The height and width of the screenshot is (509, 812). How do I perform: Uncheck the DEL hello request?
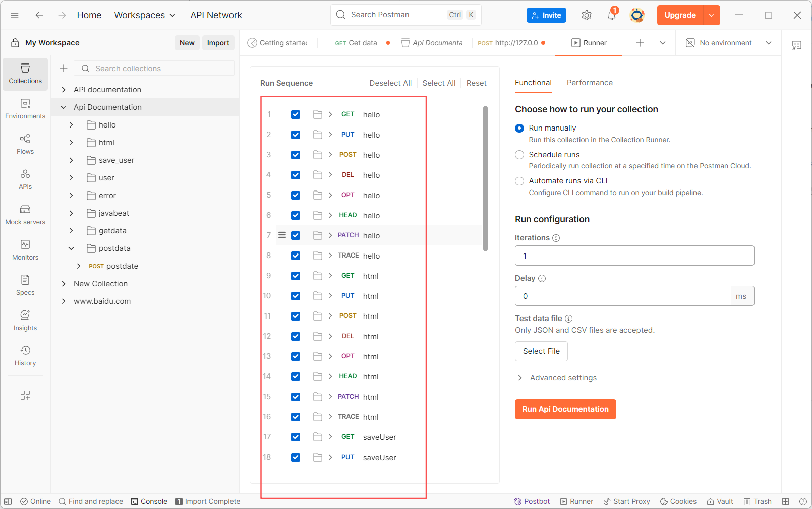click(x=296, y=175)
